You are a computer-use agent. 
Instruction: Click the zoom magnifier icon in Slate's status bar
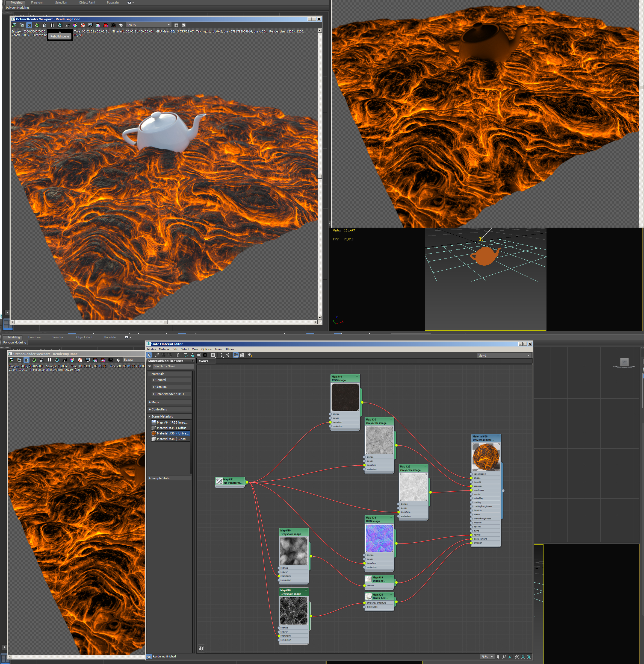tap(504, 657)
